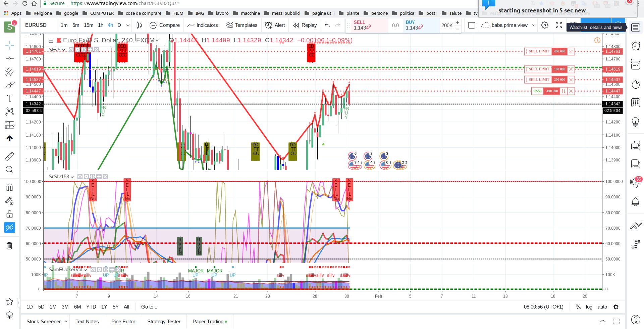Open SrSIv153 indicator settings gear
Screen dimensions: 644x329
pos(86,177)
